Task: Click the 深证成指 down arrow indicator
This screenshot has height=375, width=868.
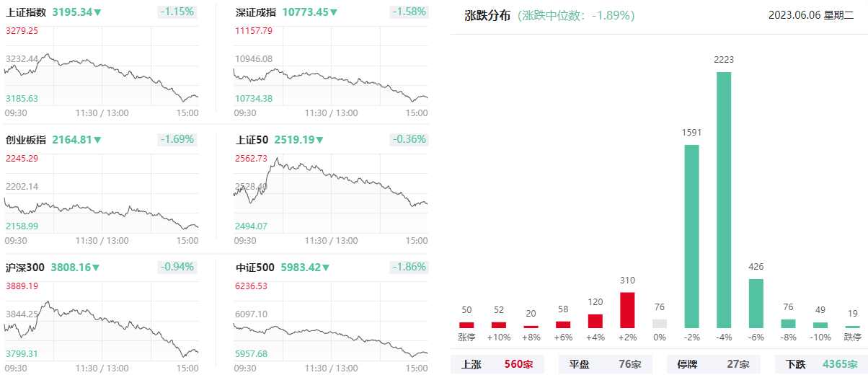Action: (335, 12)
